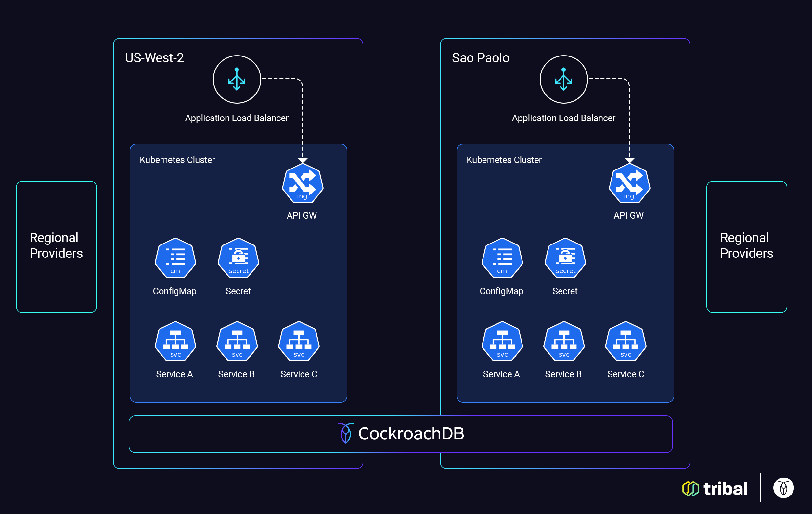The height and width of the screenshot is (514, 812).
Task: Click the Application Load Balancer icon in US-West-2
Action: point(237,79)
